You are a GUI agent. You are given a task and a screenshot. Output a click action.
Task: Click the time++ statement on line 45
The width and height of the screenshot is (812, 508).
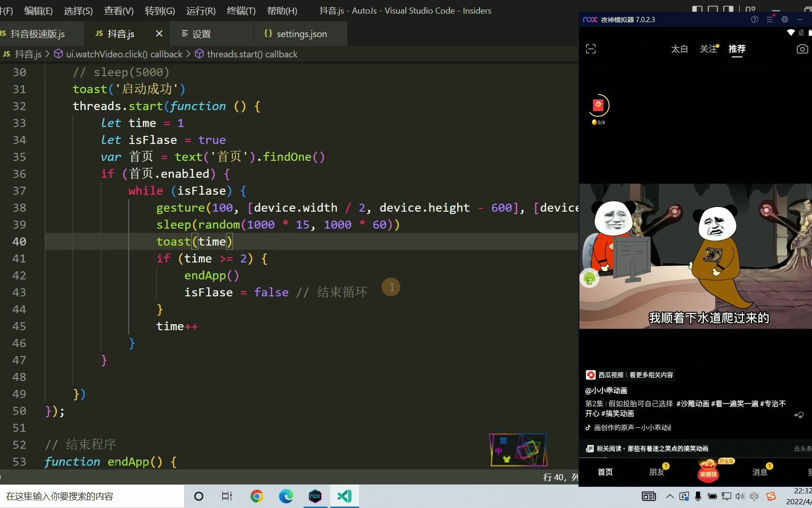(177, 326)
